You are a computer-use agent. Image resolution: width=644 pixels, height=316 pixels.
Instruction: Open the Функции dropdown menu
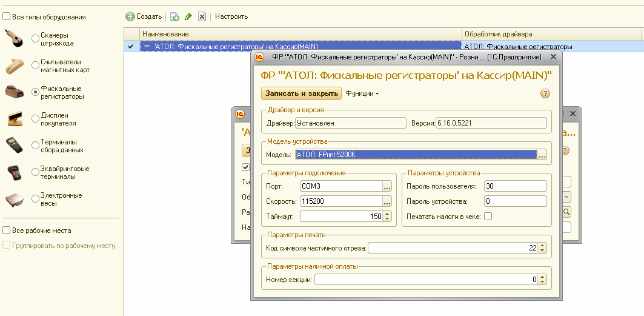362,93
